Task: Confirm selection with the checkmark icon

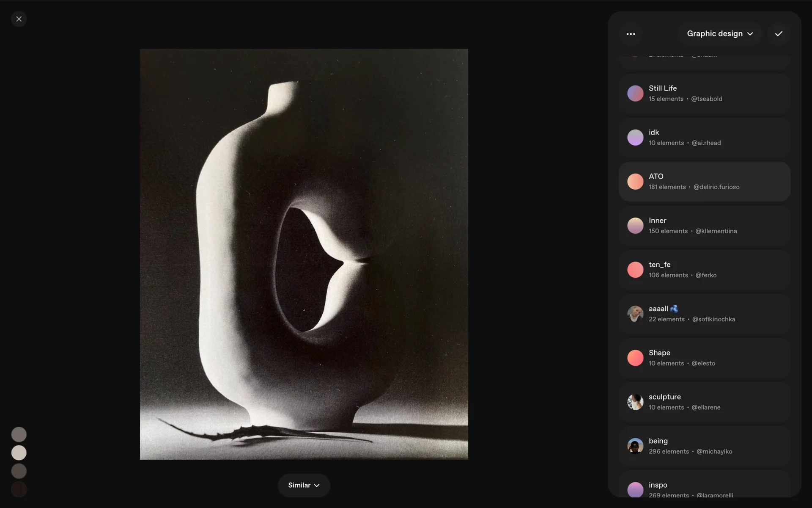Action: [x=779, y=34]
